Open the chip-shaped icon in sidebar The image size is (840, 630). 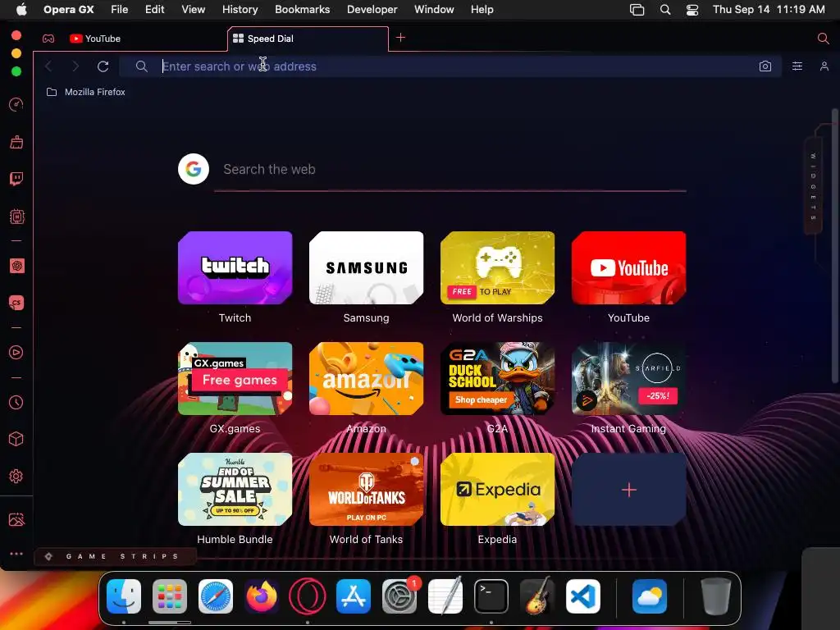click(x=16, y=217)
